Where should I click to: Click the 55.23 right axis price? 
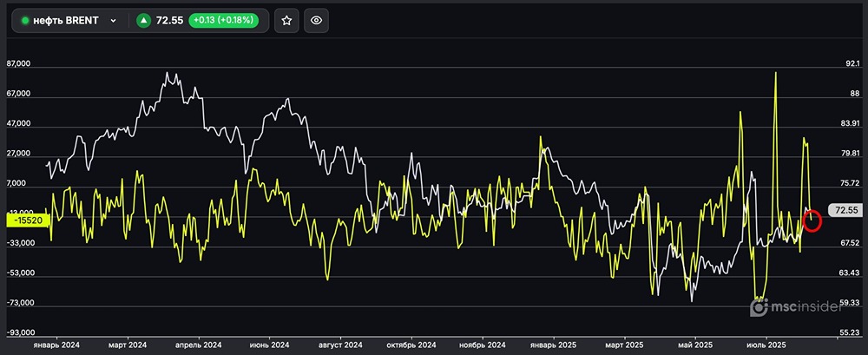tap(849, 332)
